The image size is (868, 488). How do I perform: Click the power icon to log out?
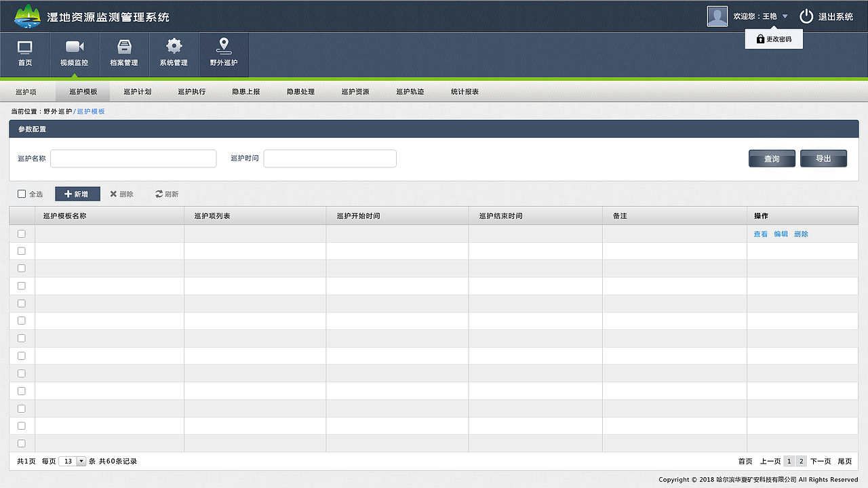pos(806,16)
